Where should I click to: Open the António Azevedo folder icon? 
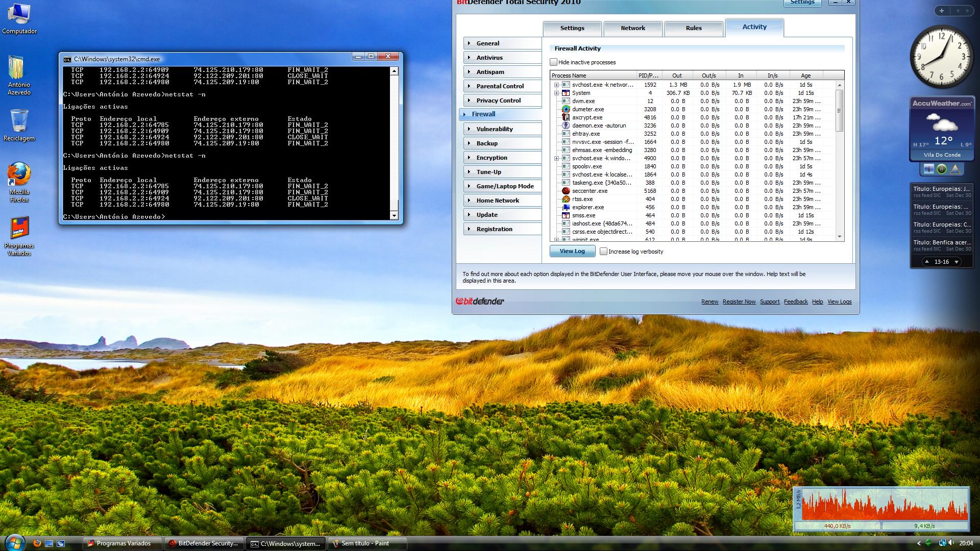(x=19, y=76)
